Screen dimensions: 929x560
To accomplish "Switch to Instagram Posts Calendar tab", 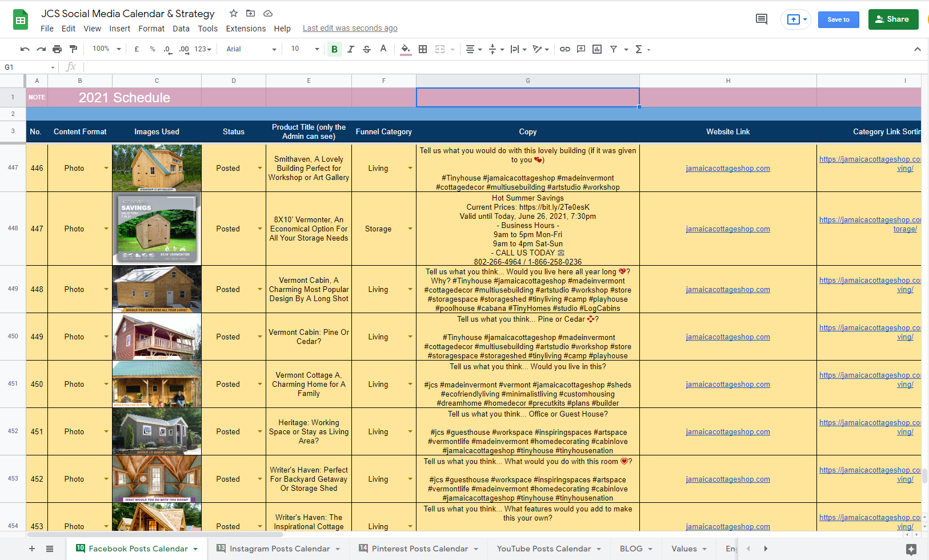I will pos(279,549).
